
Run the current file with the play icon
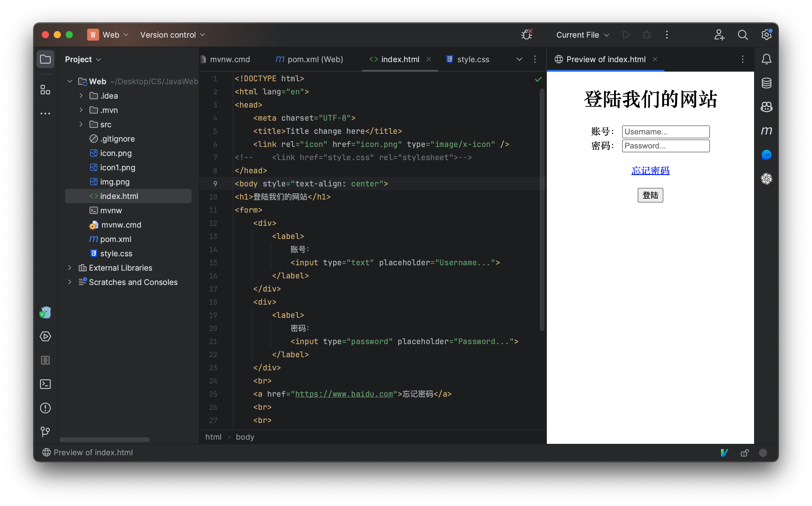[x=626, y=34]
